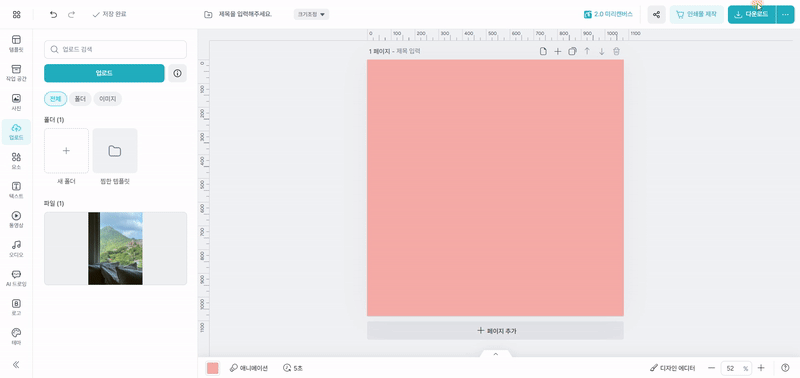Viewport: 800px width, 378px height.
Task: Open the 텍스트 text panel
Action: click(x=16, y=190)
